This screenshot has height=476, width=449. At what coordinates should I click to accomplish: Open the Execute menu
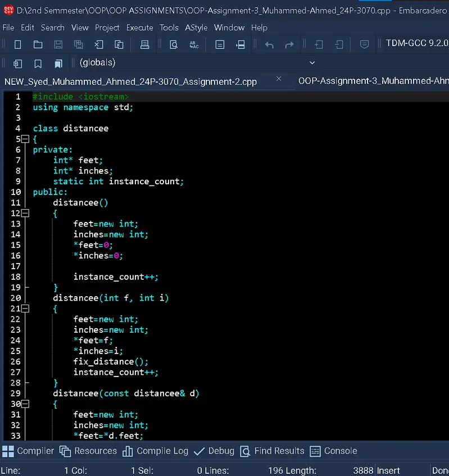coord(139,28)
